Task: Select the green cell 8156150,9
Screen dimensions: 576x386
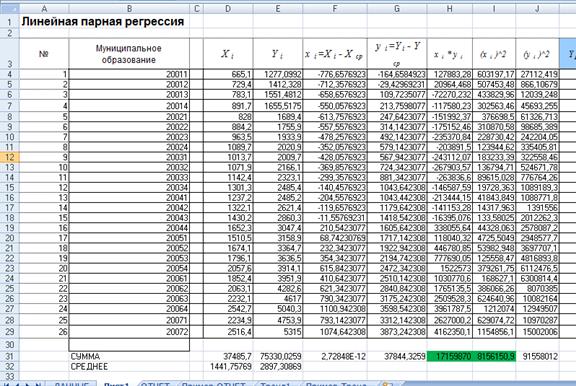Action: pyautogui.click(x=494, y=357)
